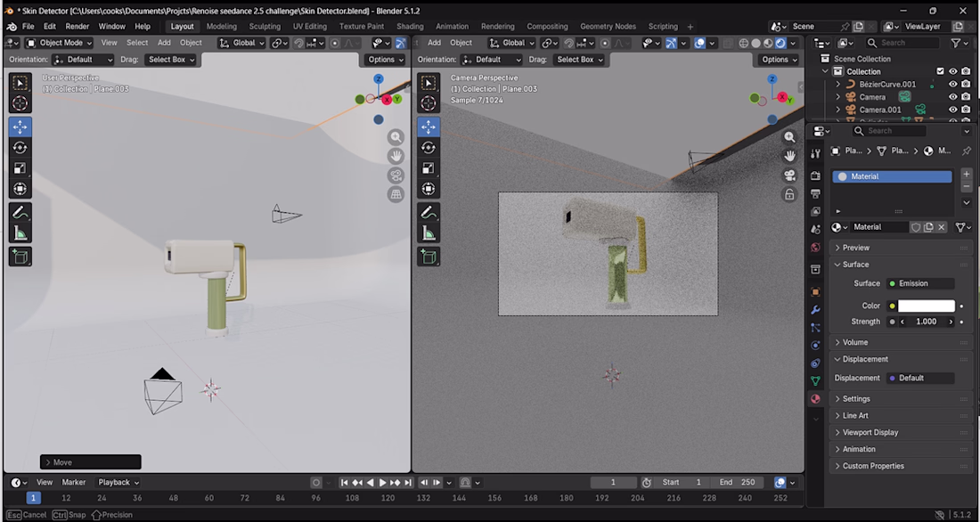Click the zoom magnifier in User Perspective viewport
The height and width of the screenshot is (522, 980).
coord(396,137)
